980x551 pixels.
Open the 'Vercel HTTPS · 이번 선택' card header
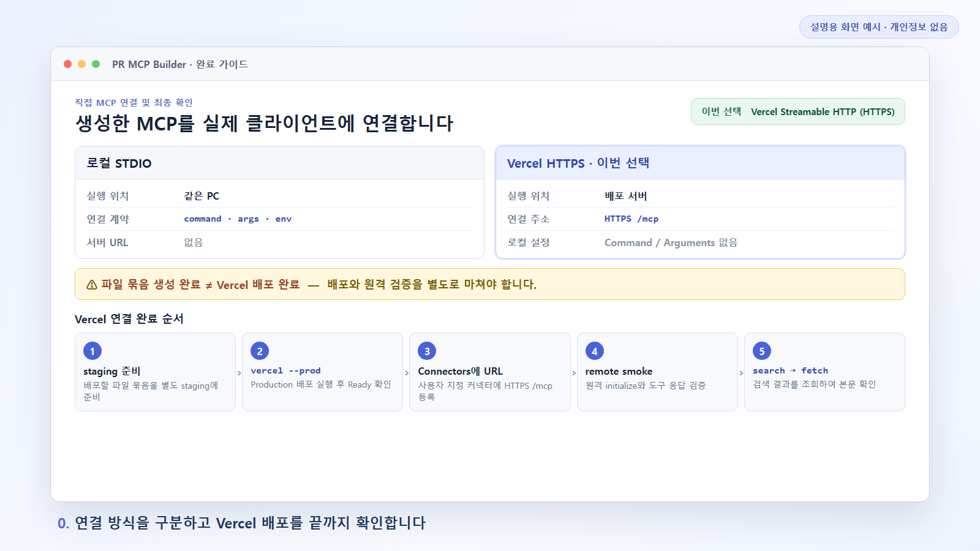tap(700, 163)
